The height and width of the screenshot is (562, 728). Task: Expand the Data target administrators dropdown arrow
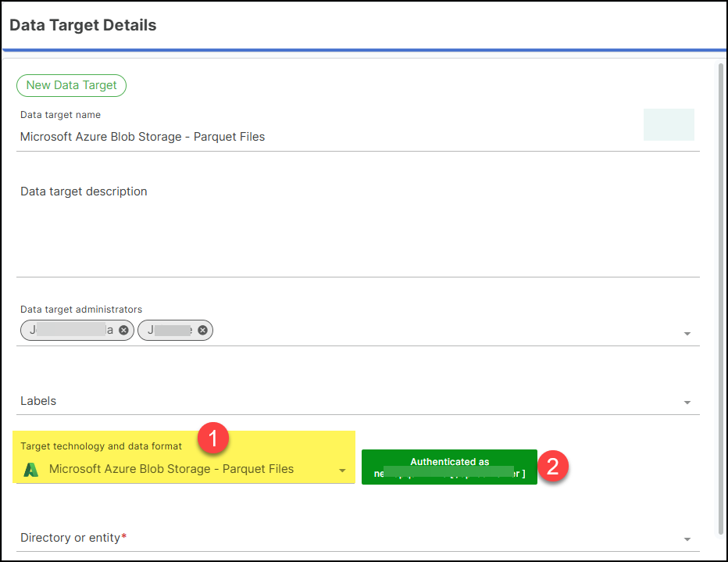point(687,334)
